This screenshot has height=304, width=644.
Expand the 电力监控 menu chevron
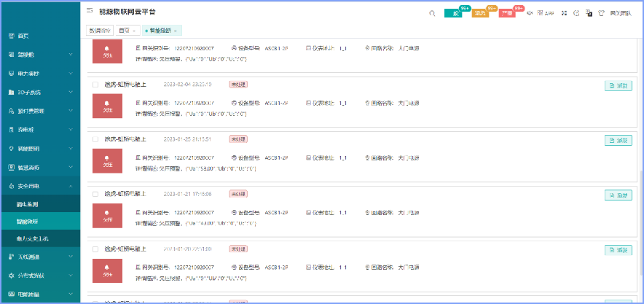tap(71, 74)
